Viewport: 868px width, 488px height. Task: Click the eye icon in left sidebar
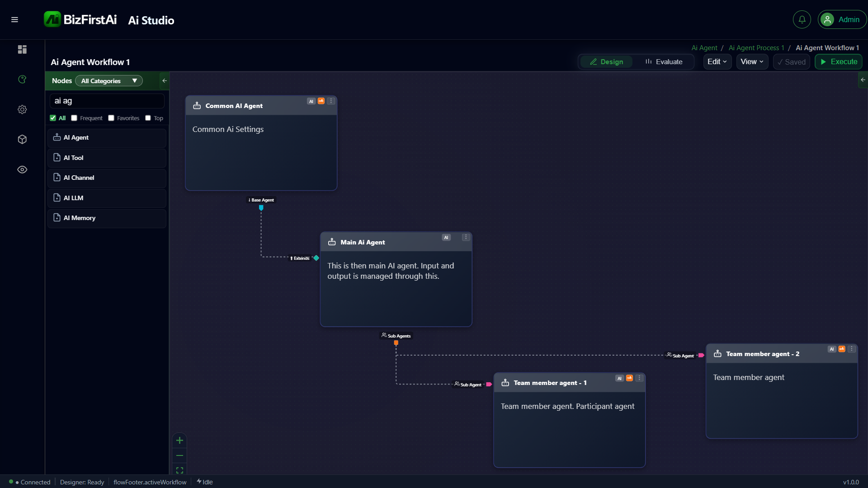click(x=22, y=169)
